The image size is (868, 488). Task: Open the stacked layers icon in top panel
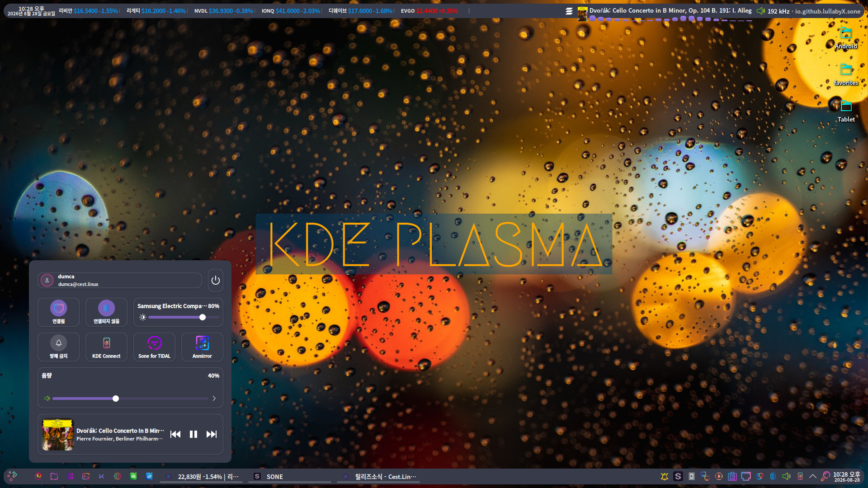569,11
